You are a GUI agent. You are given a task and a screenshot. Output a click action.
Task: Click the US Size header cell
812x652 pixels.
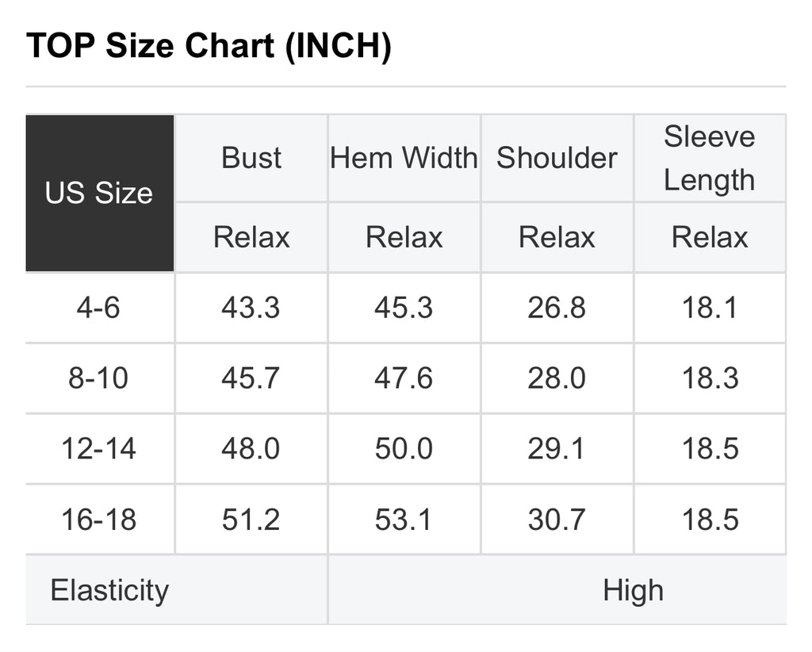point(99,194)
